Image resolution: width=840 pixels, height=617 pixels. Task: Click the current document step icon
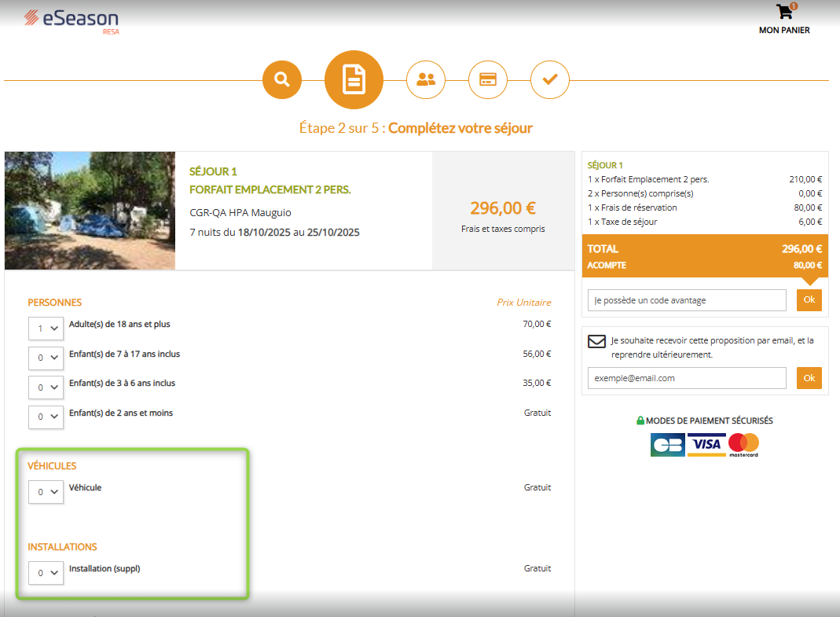354,79
